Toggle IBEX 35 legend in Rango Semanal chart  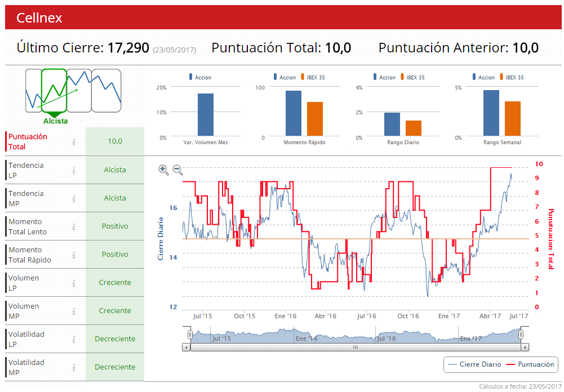point(512,77)
